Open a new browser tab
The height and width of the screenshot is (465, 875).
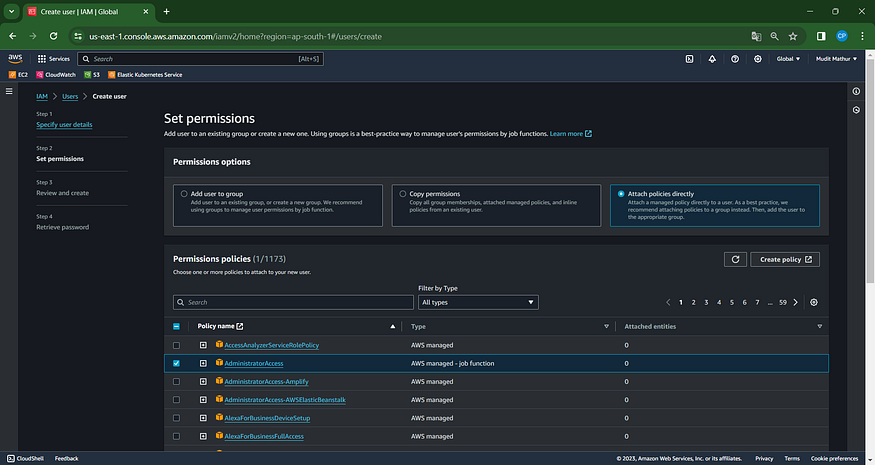click(x=166, y=11)
